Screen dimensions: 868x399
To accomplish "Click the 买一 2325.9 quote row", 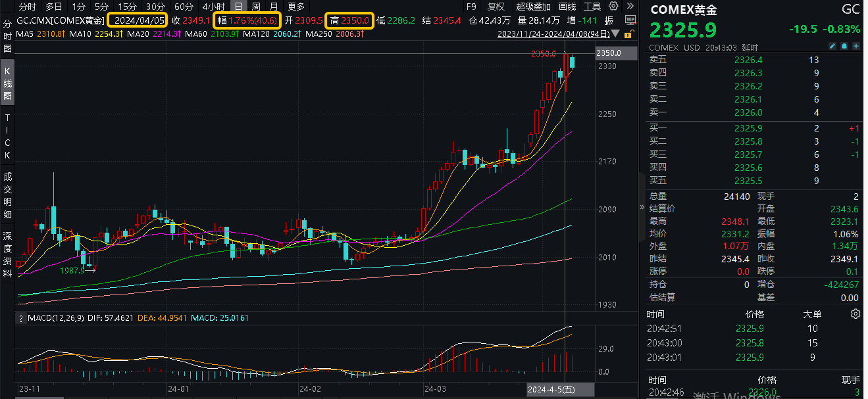I will click(750, 128).
